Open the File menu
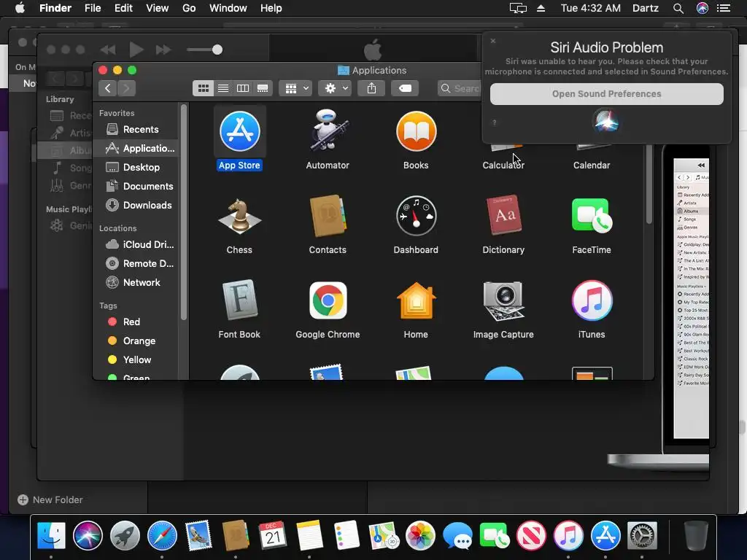This screenshot has width=747, height=560. click(x=93, y=8)
